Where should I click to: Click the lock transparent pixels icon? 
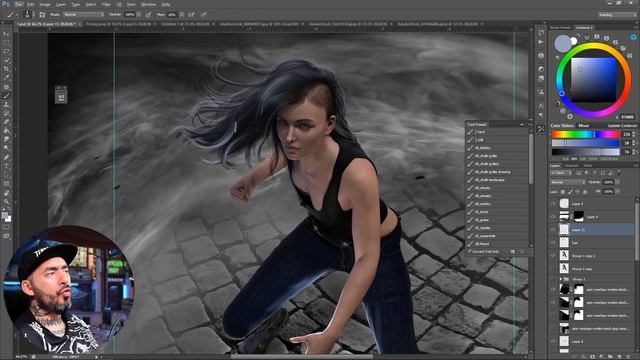[x=563, y=191]
